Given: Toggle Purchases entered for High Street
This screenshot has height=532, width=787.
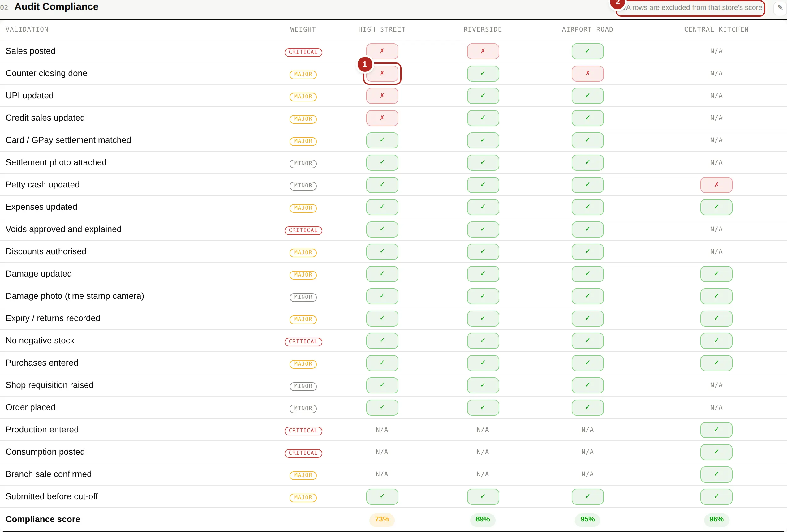Looking at the screenshot, I should click(382, 363).
